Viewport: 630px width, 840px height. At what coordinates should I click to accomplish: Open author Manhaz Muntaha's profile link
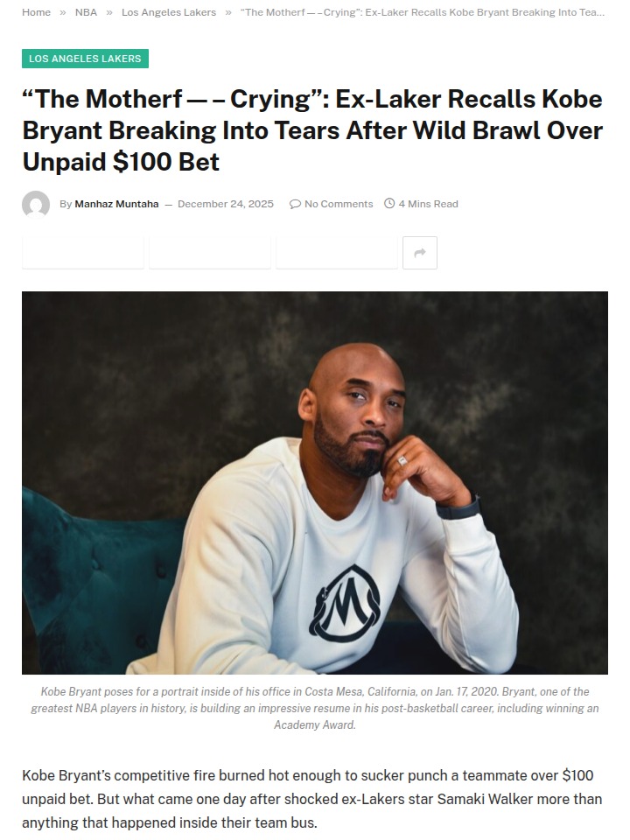(x=116, y=204)
